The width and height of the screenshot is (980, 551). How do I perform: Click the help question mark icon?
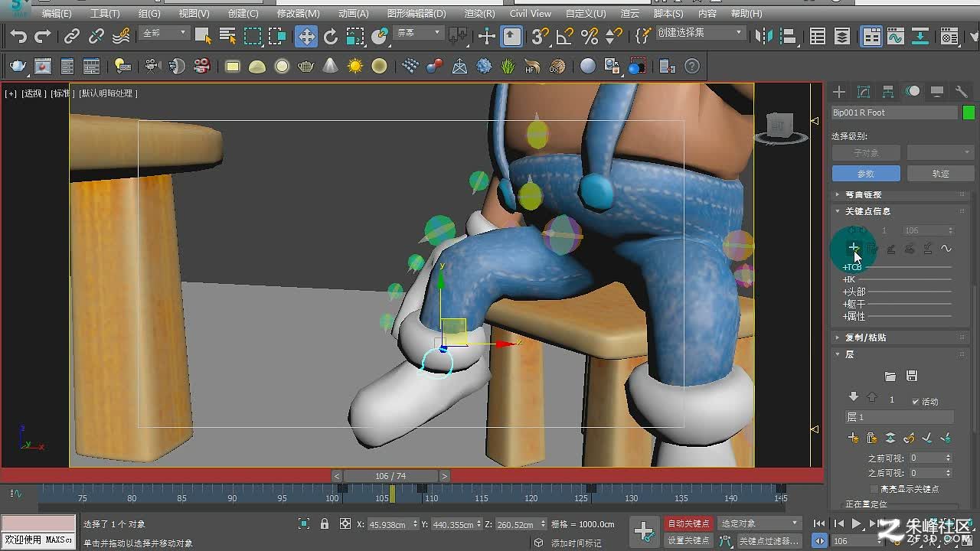coord(692,67)
